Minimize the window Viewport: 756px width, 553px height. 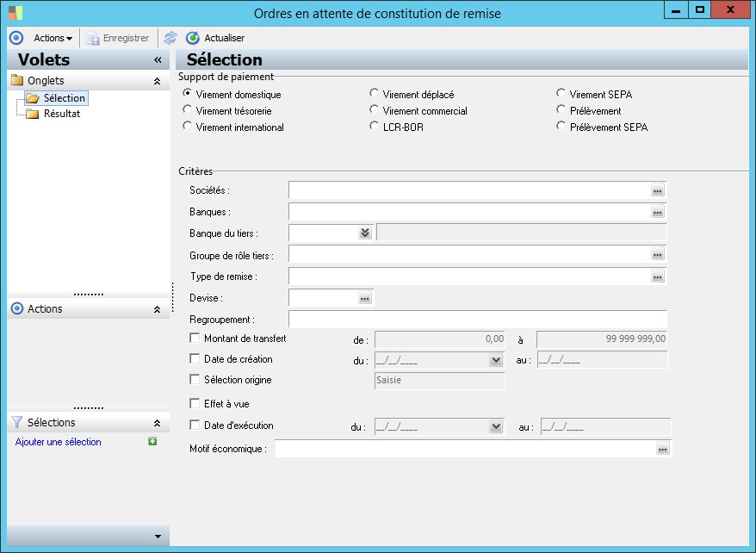tap(676, 10)
